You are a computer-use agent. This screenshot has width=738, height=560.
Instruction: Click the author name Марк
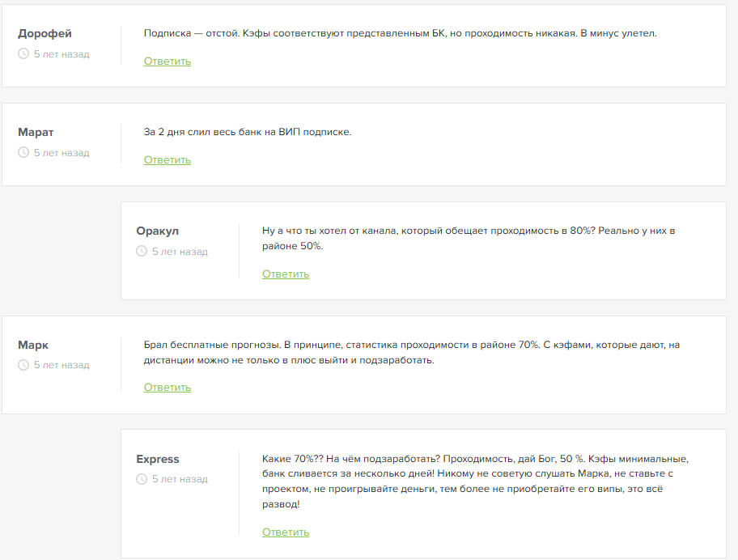point(33,345)
